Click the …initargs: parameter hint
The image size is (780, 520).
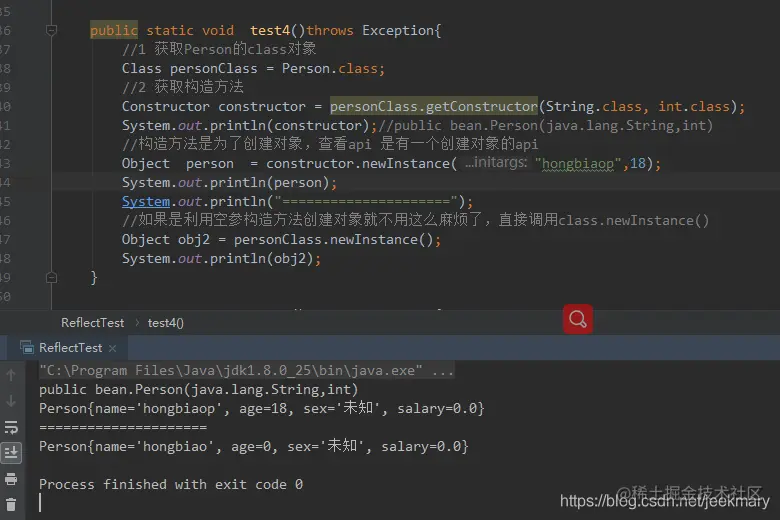496,163
